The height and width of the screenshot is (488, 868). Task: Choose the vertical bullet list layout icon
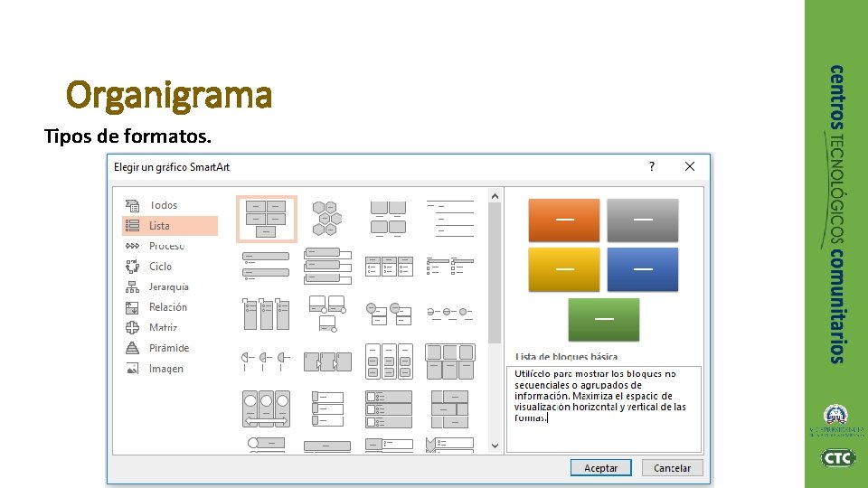(266, 266)
